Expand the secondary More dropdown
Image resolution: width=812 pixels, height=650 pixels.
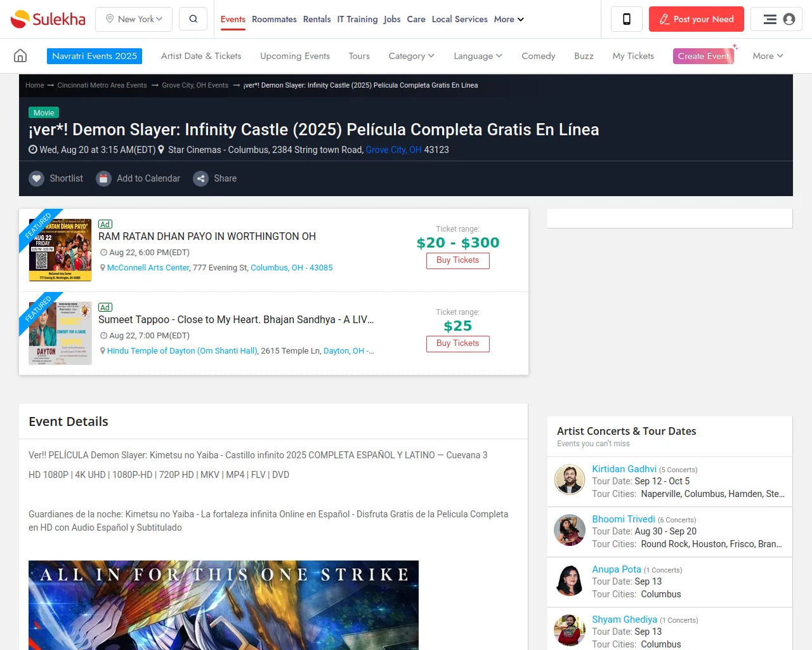coord(768,56)
